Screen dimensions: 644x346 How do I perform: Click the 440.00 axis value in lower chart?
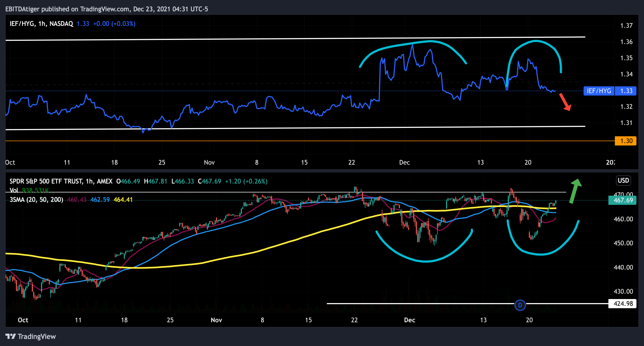point(623,267)
